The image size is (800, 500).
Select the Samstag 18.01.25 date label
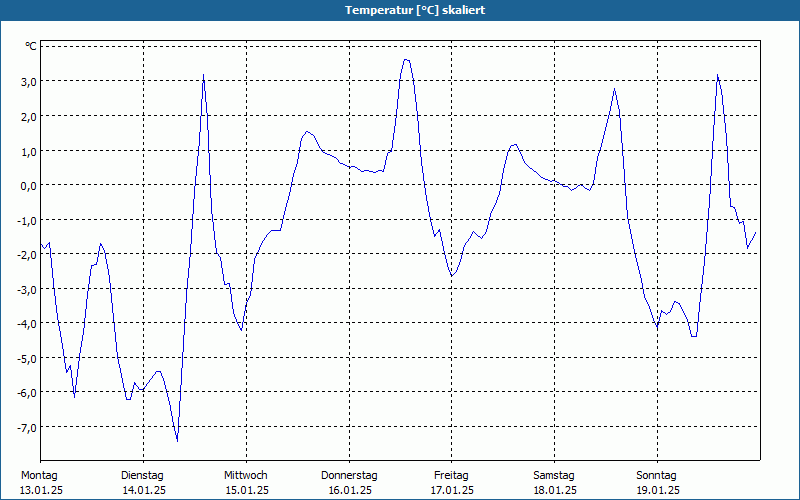(555, 483)
